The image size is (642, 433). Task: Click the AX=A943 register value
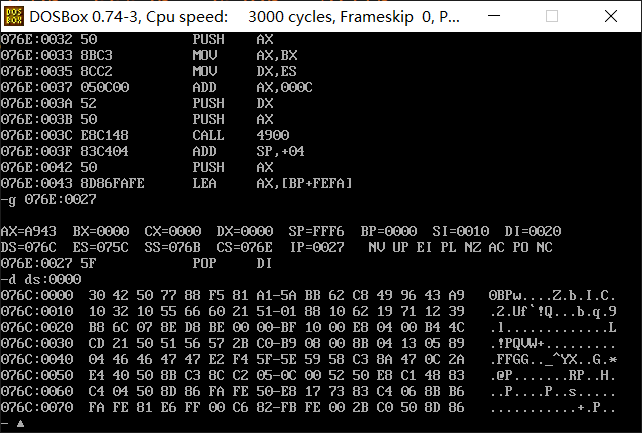(x=29, y=232)
